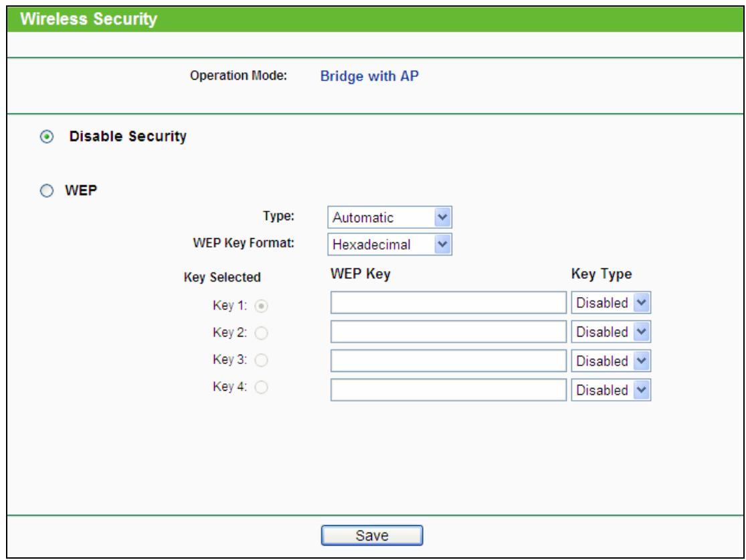The height and width of the screenshot is (560, 746).
Task: Select the Disable Security radio button
Action: [x=45, y=137]
